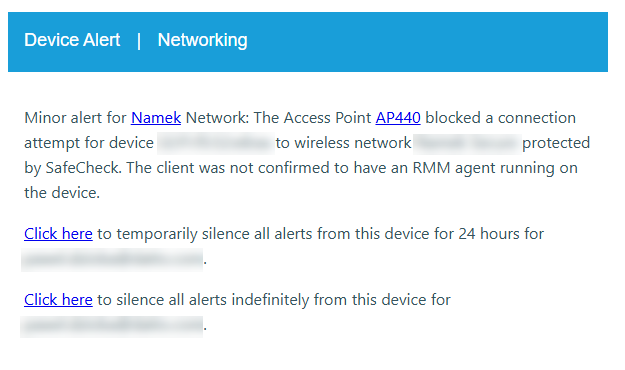
Task: Click the word "SafeCheck" in alert text
Action: click(83, 168)
